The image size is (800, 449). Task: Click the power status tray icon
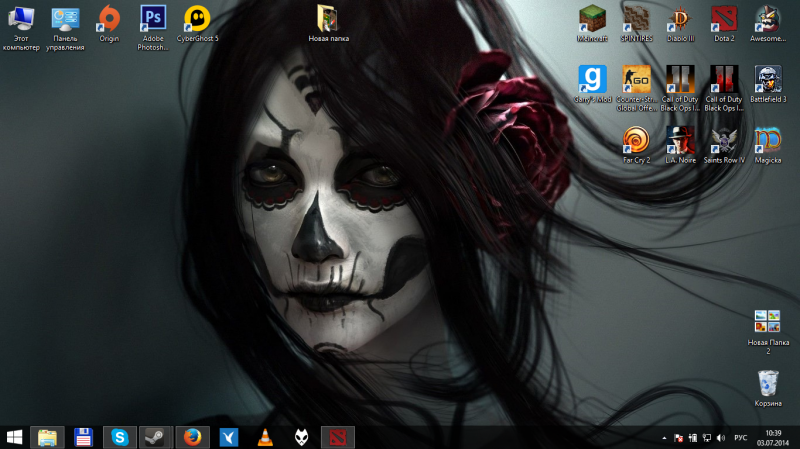tap(693, 438)
